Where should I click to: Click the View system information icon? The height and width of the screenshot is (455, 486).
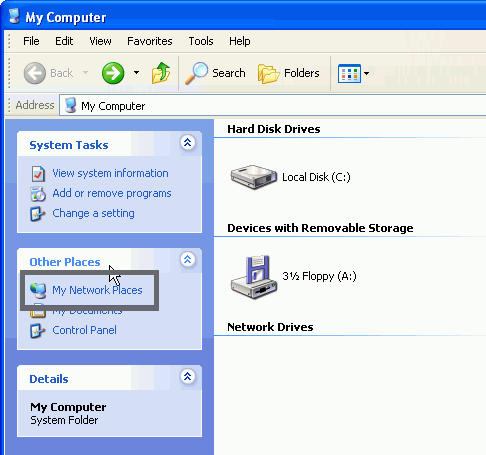tap(38, 174)
